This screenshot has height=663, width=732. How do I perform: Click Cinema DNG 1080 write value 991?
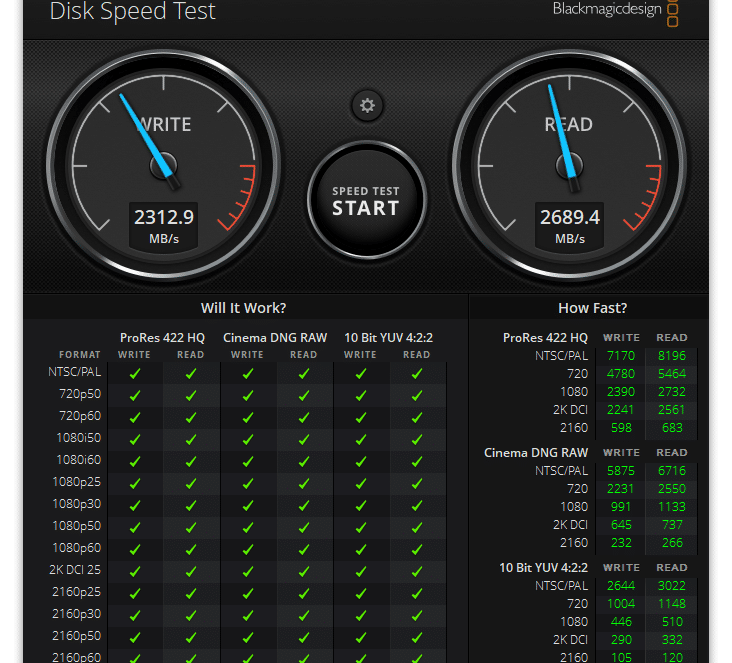(x=621, y=507)
